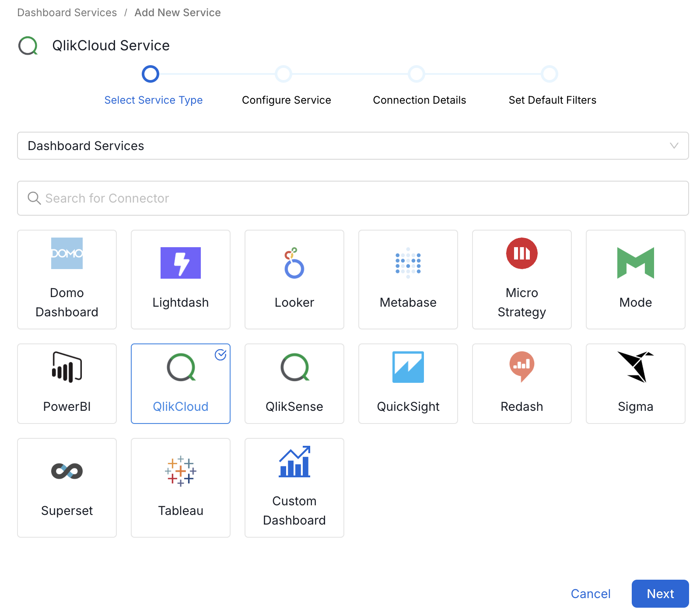The image size is (700, 616).
Task: Select the PowerBI connector icon
Action: pyautogui.click(x=67, y=367)
